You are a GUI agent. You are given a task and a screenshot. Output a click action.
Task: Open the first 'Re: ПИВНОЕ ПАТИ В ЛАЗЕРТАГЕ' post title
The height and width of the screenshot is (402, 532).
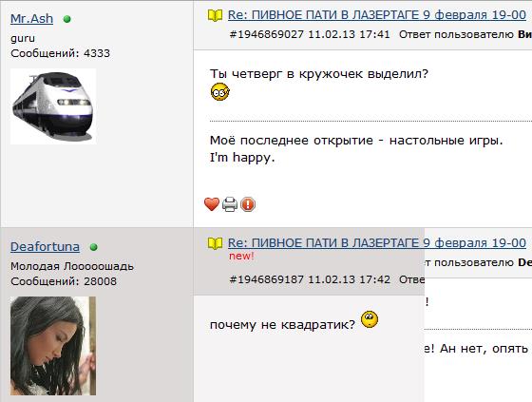pos(377,15)
